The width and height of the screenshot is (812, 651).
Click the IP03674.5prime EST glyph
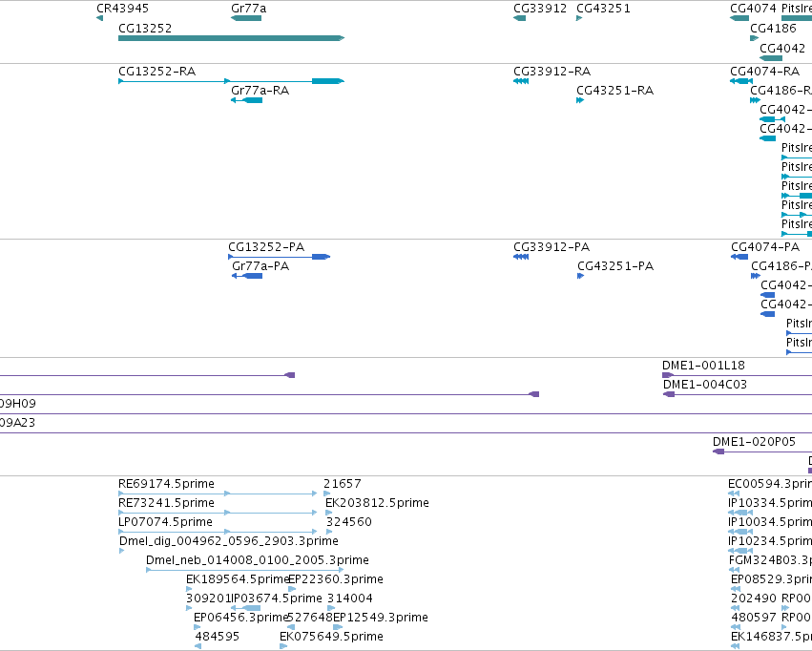pyautogui.click(x=245, y=608)
